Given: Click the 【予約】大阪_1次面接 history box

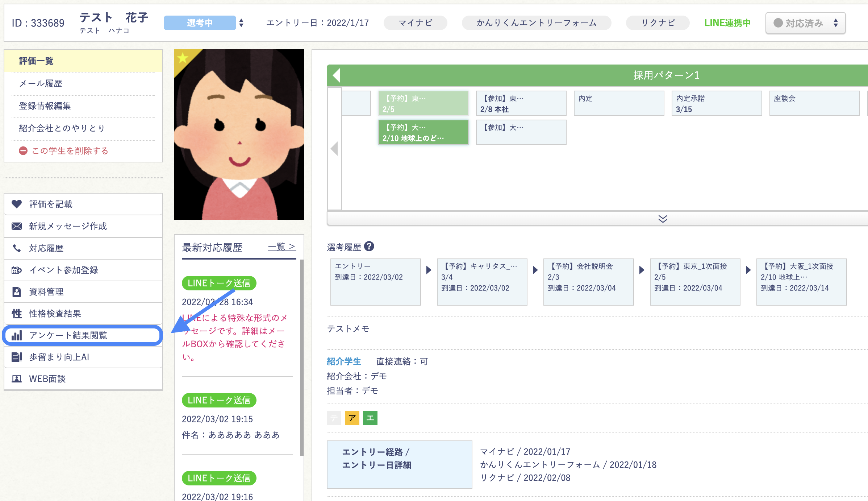Looking at the screenshot, I should (x=801, y=282).
